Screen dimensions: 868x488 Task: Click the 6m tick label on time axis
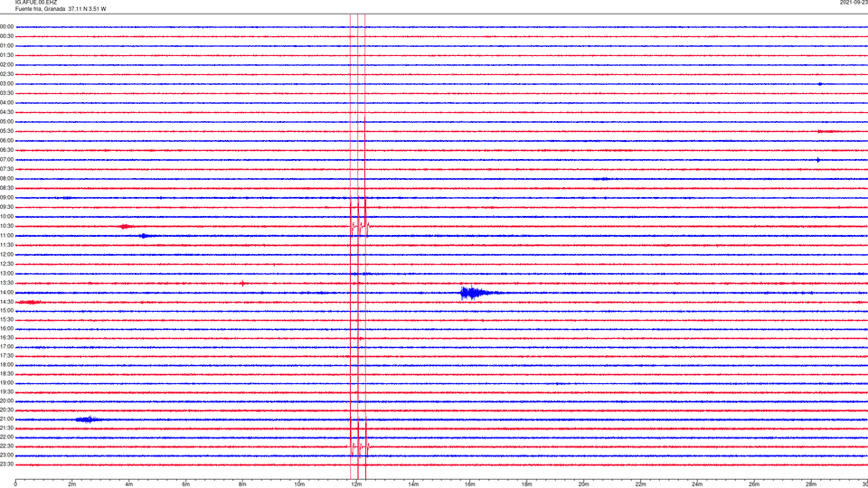tap(186, 484)
